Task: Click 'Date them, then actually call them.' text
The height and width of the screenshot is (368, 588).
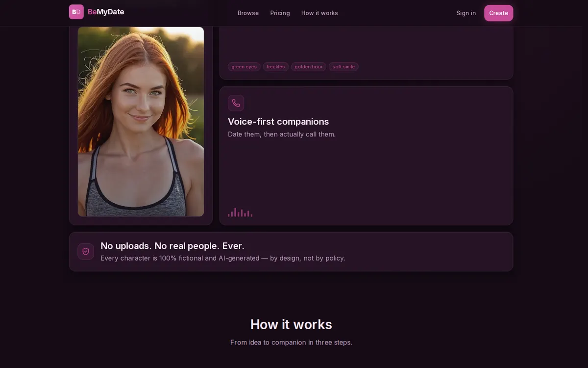Action: 282,134
